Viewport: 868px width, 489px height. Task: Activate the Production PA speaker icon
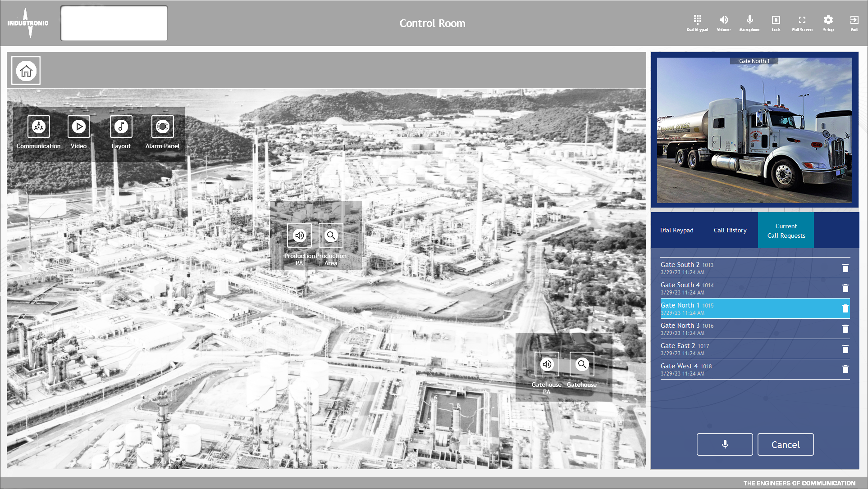tap(299, 235)
